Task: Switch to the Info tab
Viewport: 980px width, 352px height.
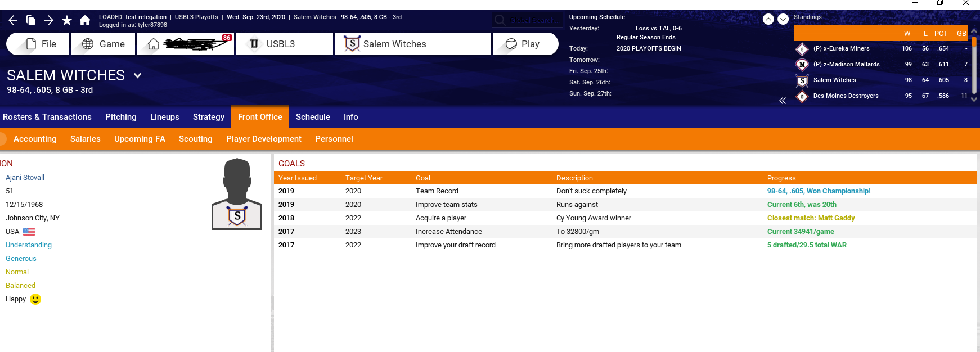Action: click(351, 117)
